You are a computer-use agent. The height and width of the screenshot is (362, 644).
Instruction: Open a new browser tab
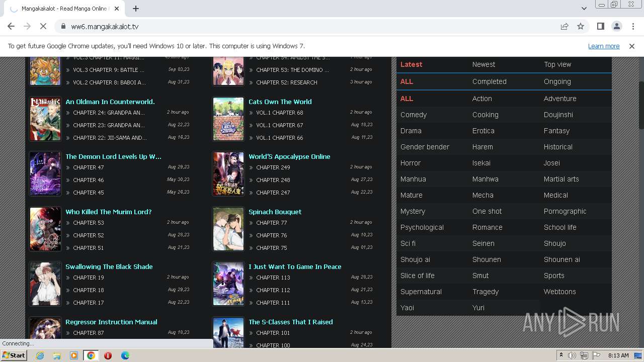pyautogui.click(x=136, y=9)
